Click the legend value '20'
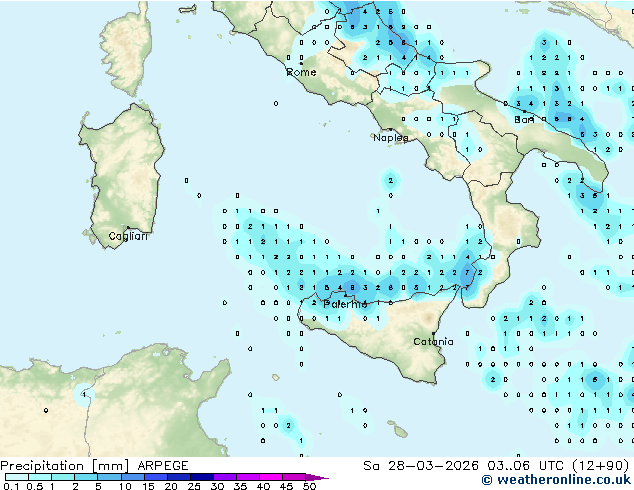Viewport: 634px width, 490px height. coord(171,486)
